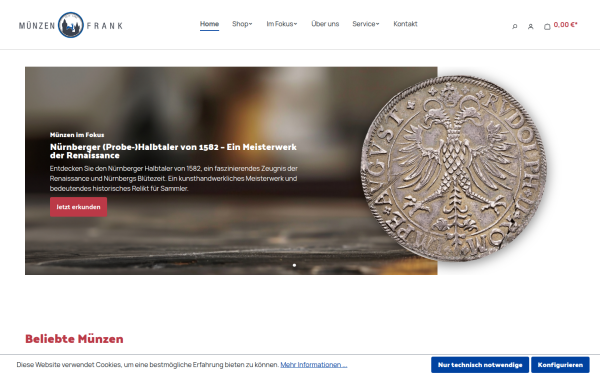Accept Nur technisch notwendige cookies
The image size is (600, 375).
pyautogui.click(x=480, y=365)
